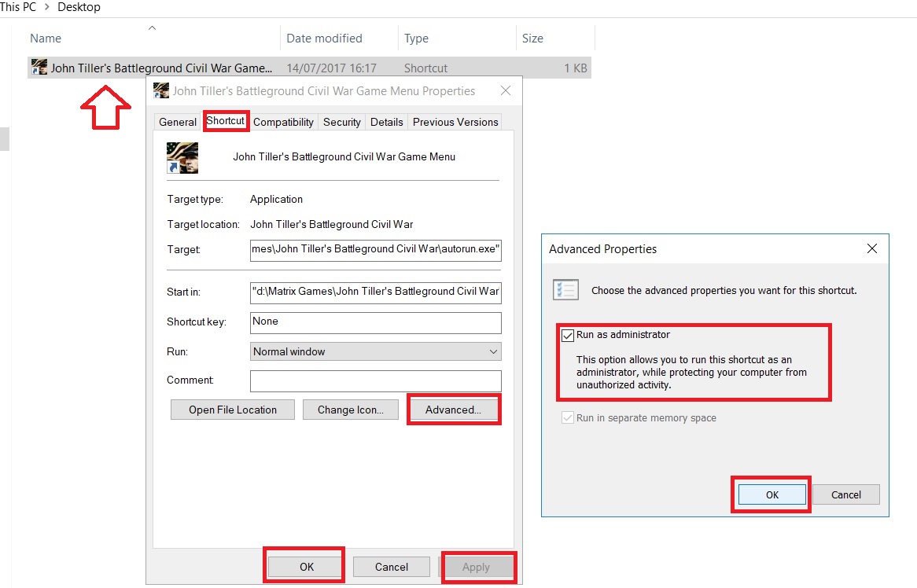Click the empty Comment field
The image size is (917, 588).
pyautogui.click(x=375, y=380)
